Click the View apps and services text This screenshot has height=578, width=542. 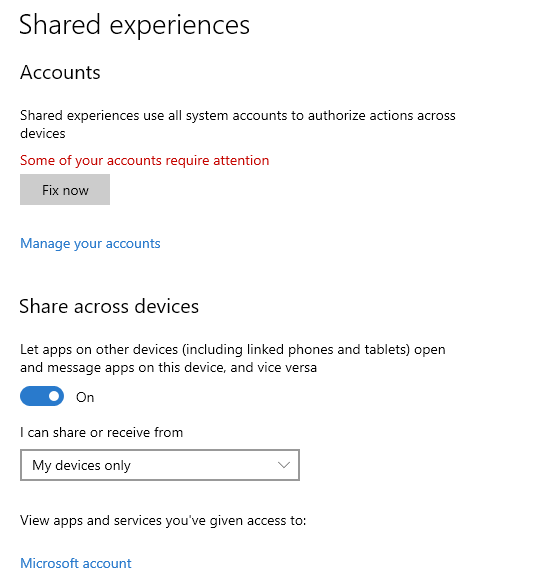(163, 520)
